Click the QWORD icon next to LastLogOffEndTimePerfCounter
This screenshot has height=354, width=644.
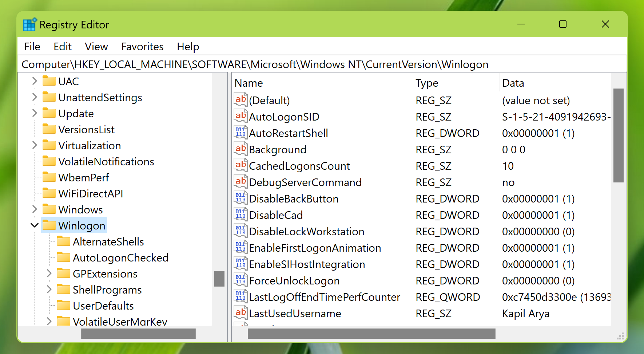pos(240,296)
